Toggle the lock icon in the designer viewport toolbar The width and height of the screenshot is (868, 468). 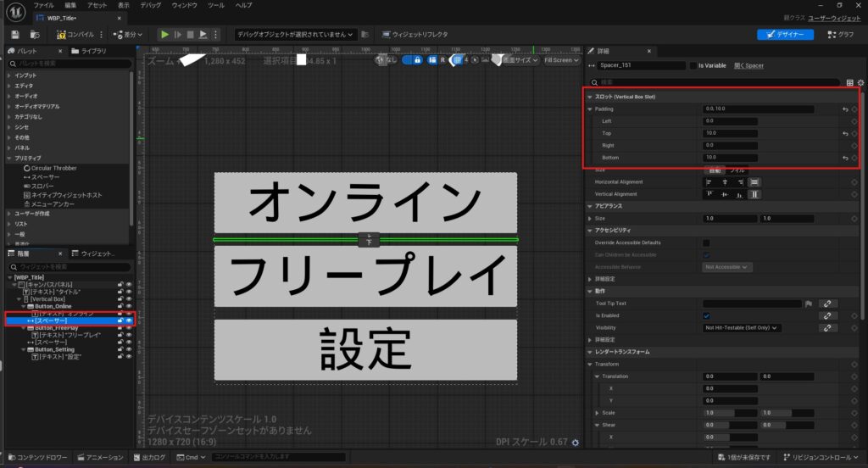[x=417, y=60]
